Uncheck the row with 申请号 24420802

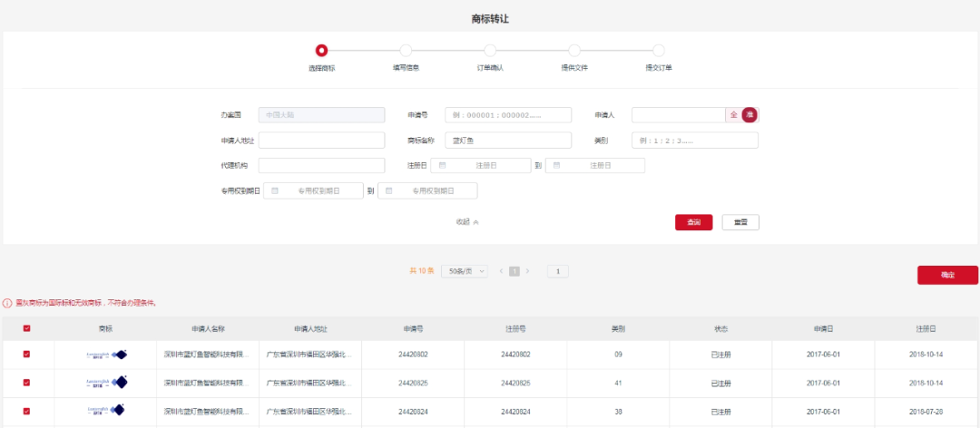tap(26, 355)
